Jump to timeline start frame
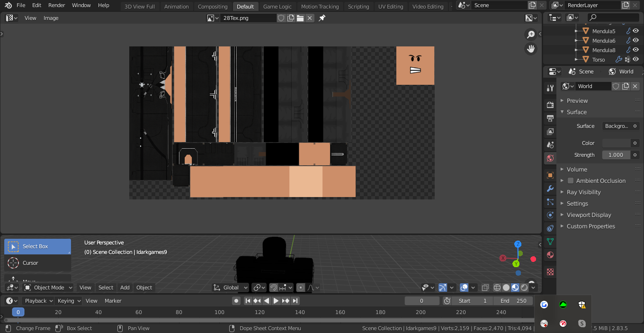The width and height of the screenshot is (644, 333). click(248, 301)
